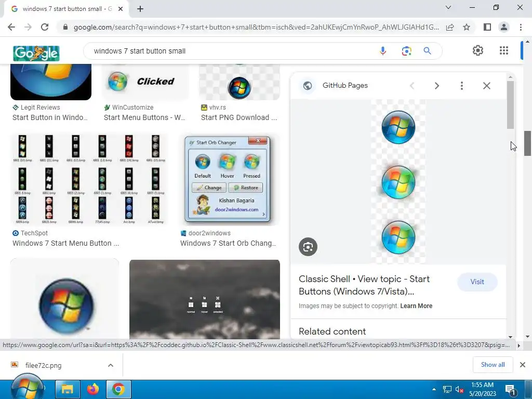Open Start Orb Changer image result
532x399 pixels.
coord(229,179)
